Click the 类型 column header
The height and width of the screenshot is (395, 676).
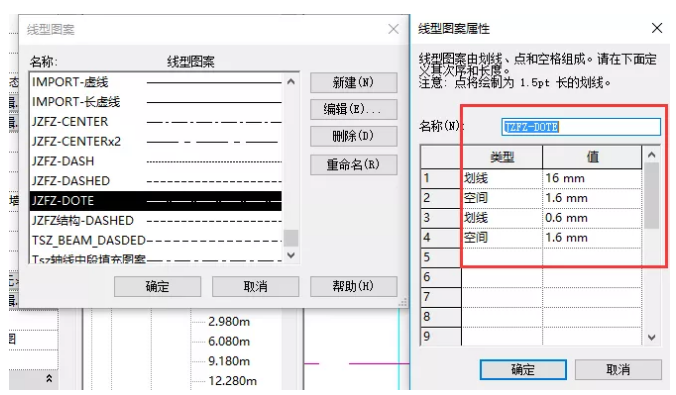coord(502,157)
